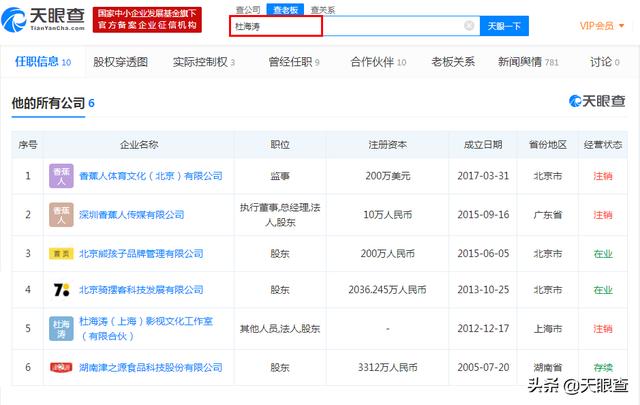The height and width of the screenshot is (405, 640).
Task: Open 杜海涛（上海）影视文化工作室 link
Action: click(146, 329)
